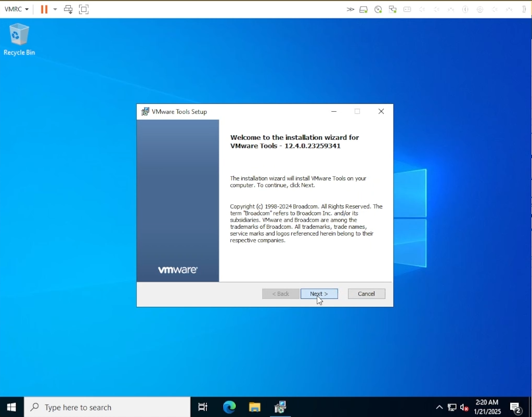Expand the collapsed toolbar with the chevron
Image resolution: width=532 pixels, height=417 pixels.
click(350, 9)
